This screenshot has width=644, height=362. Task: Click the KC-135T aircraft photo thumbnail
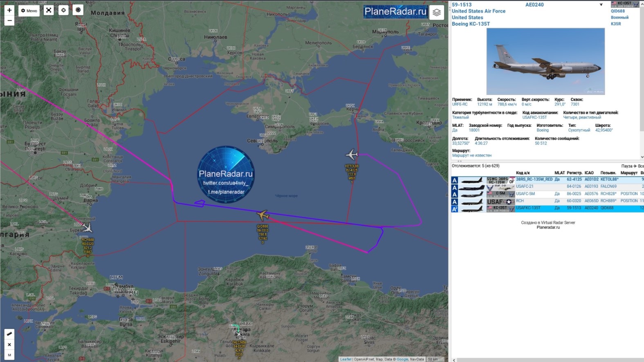[x=545, y=61]
